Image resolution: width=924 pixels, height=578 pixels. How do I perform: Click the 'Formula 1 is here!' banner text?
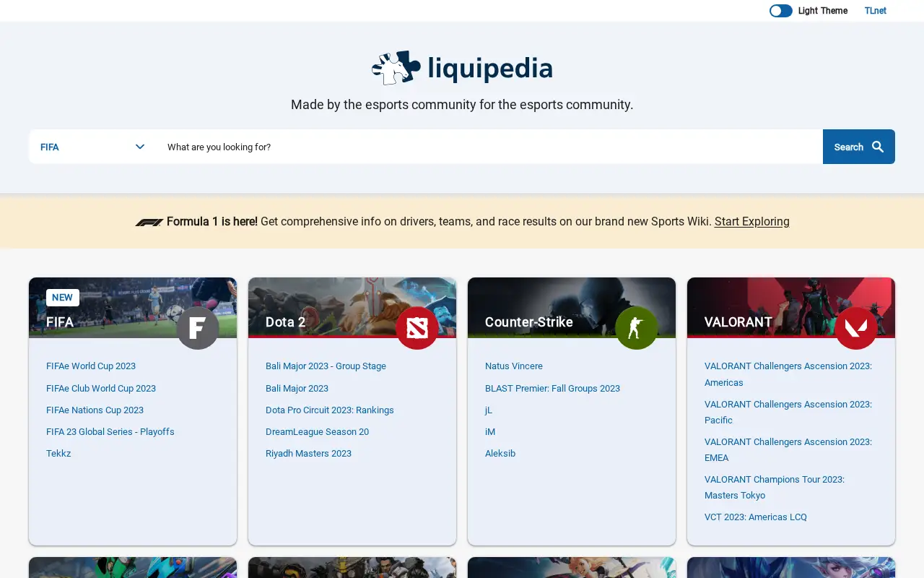[x=212, y=222]
